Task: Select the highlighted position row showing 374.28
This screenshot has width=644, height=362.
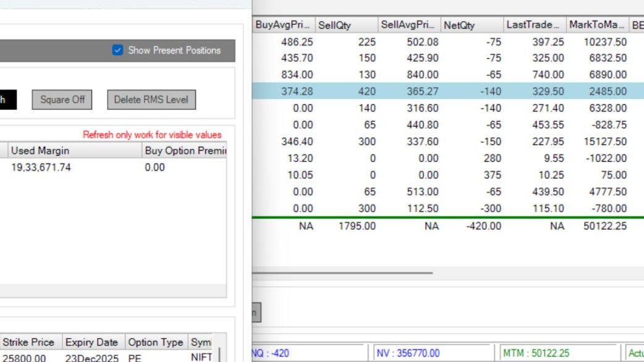Action: (x=433, y=91)
